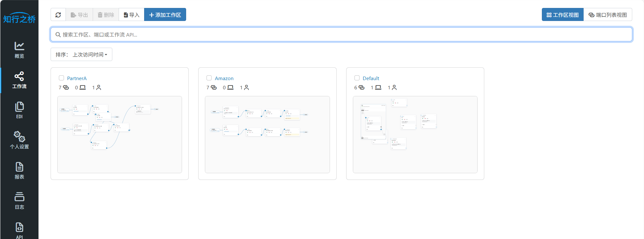644x239 pixels.
Task: Switch to 工作区视图 workspace view
Action: point(563,15)
